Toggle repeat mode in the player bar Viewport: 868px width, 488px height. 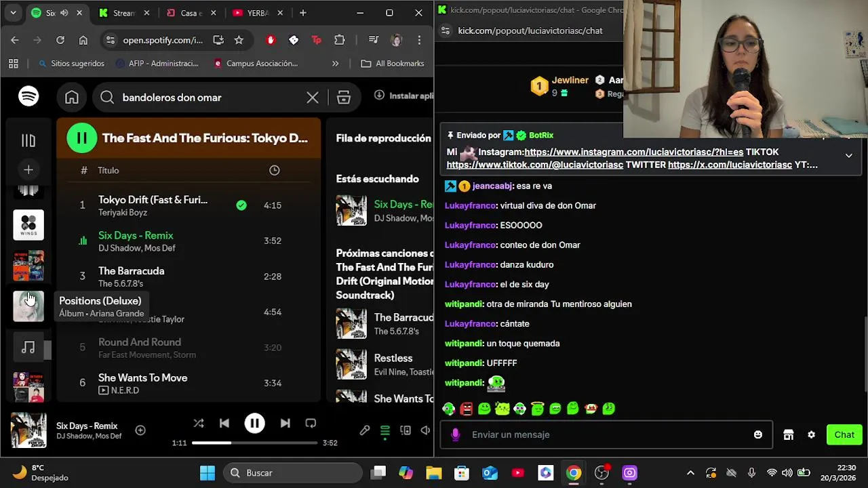pos(311,423)
